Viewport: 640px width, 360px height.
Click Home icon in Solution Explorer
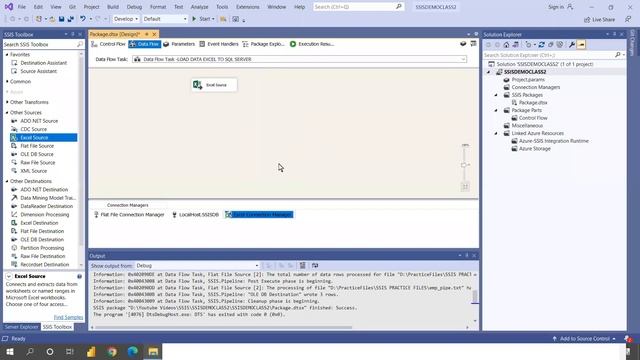[x=506, y=44]
